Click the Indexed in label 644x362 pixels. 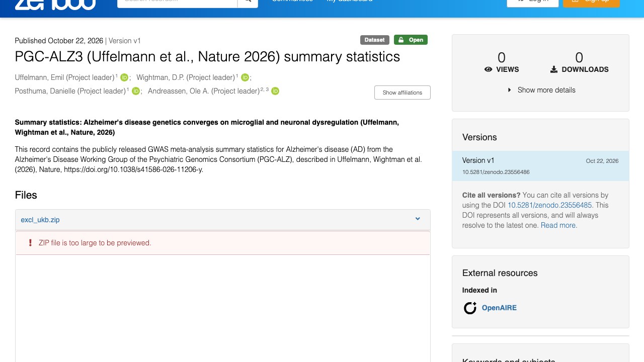tap(479, 290)
